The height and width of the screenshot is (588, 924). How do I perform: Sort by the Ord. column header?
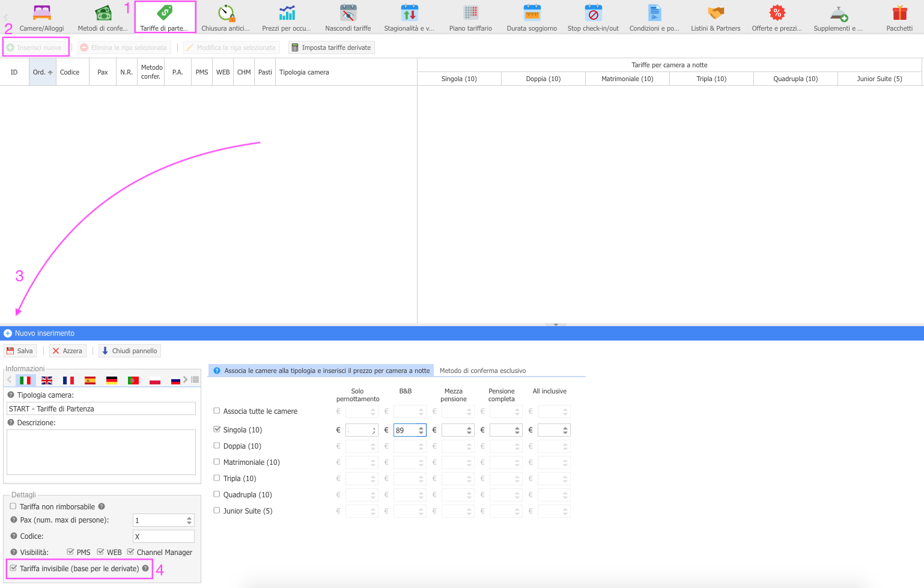[42, 72]
